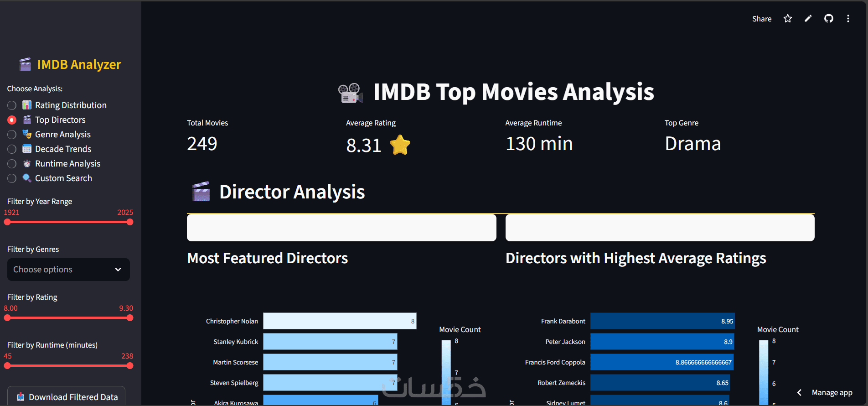
Task: Click Frank Darabont's bar showing 8.95
Action: tap(663, 321)
